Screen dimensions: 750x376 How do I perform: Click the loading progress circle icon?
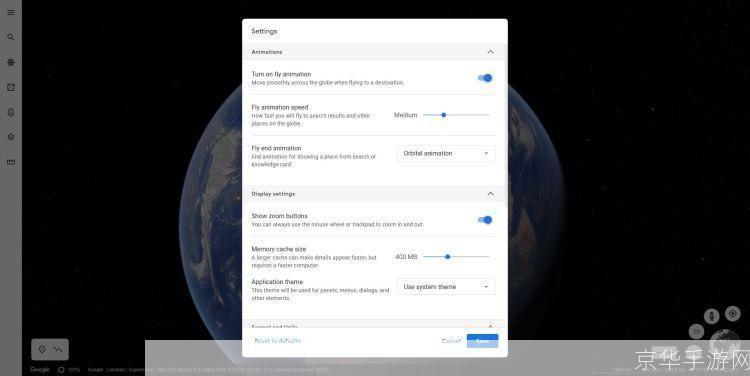[61, 370]
